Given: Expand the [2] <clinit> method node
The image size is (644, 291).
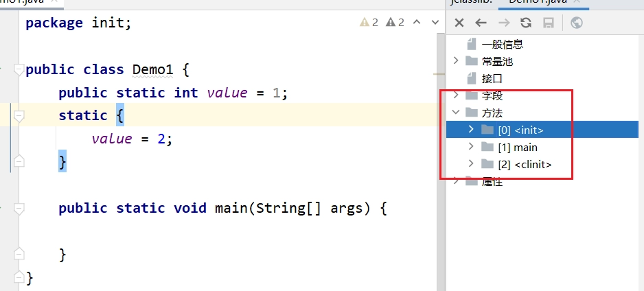Looking at the screenshot, I should (471, 164).
